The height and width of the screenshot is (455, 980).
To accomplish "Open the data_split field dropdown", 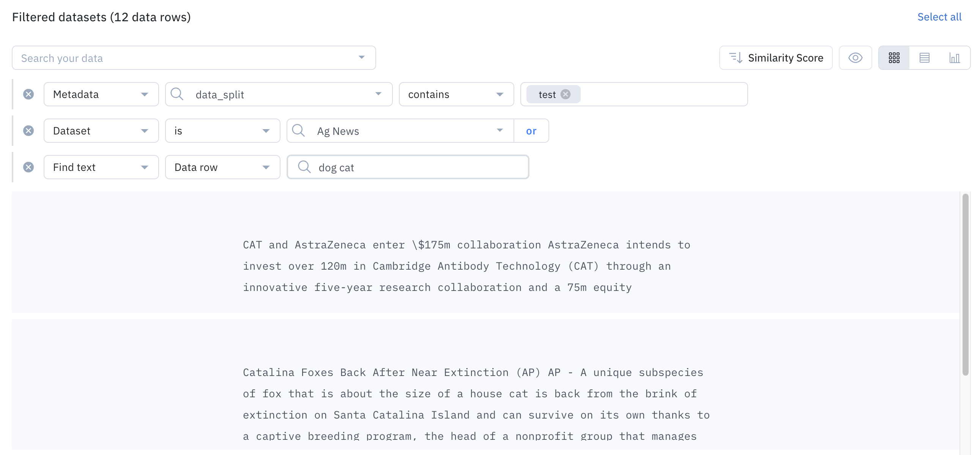I will pyautogui.click(x=279, y=94).
